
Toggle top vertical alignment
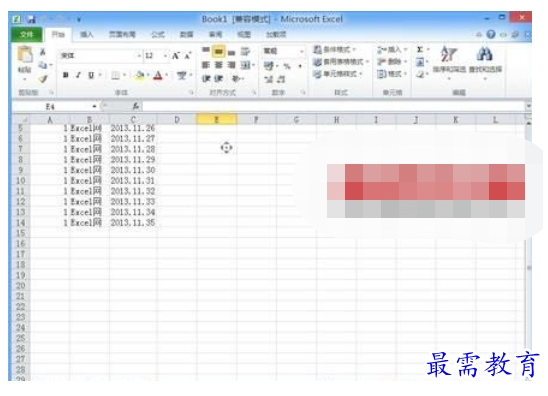click(x=206, y=51)
